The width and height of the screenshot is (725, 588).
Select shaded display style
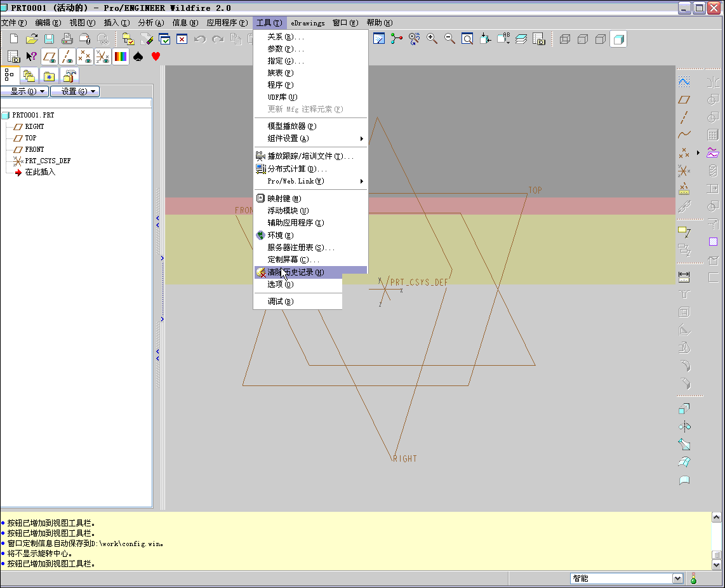pos(618,39)
